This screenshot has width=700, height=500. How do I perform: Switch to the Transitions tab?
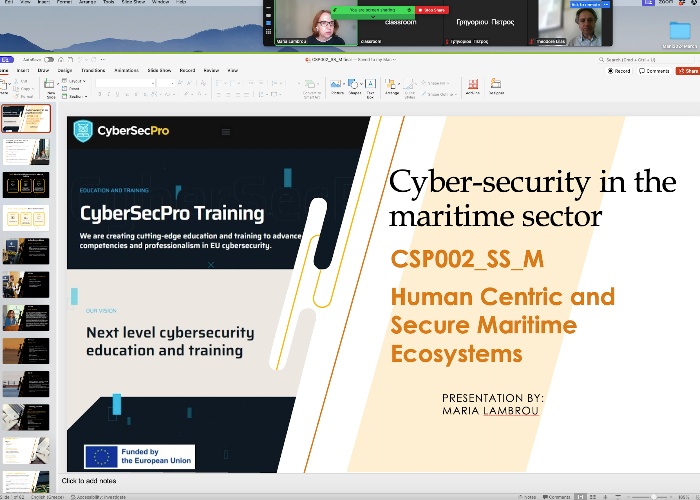coord(93,71)
